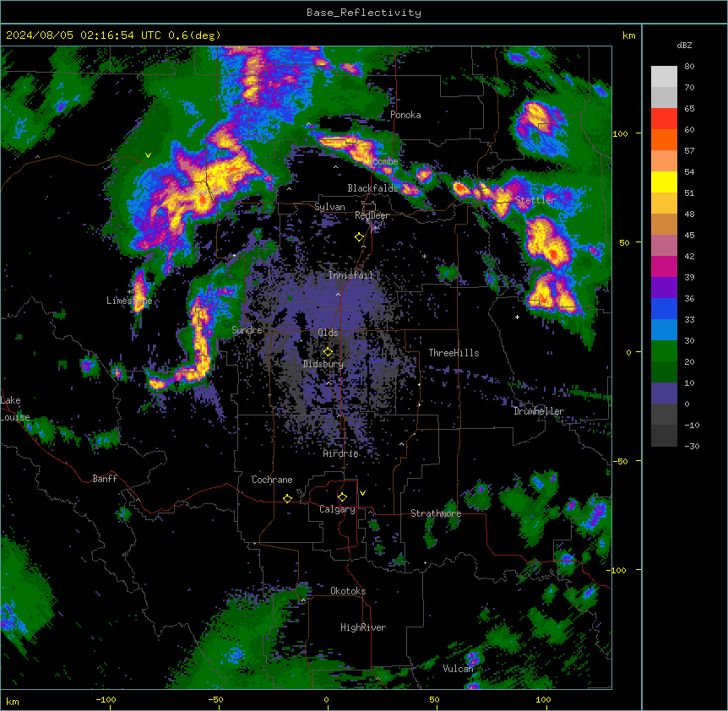Select the green 30-20 dBZ legend swatch

point(664,351)
